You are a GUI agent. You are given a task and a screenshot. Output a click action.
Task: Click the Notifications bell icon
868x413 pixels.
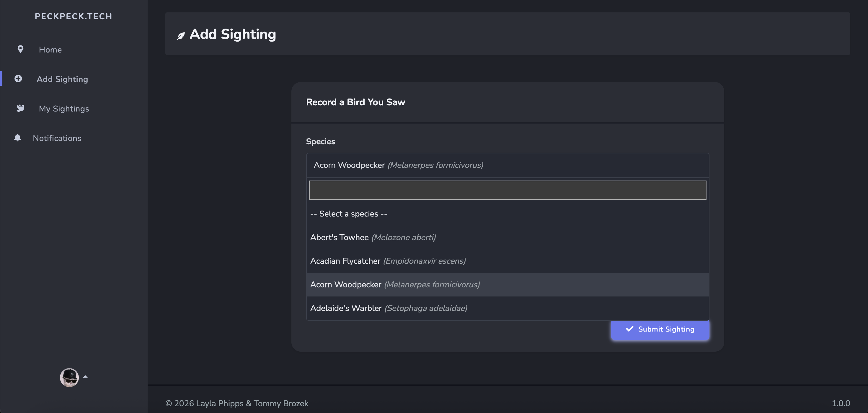tap(17, 138)
